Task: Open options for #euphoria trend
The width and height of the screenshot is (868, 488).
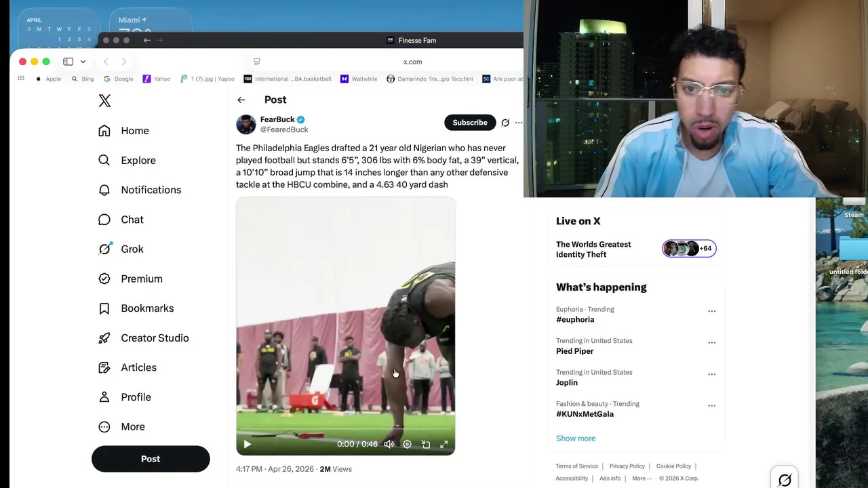Action: (x=711, y=311)
